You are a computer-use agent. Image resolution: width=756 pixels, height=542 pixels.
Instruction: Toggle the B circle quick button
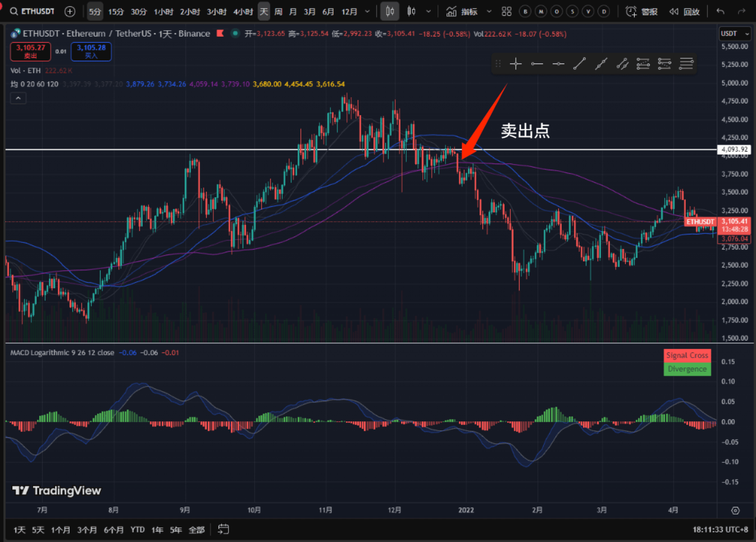pos(525,11)
